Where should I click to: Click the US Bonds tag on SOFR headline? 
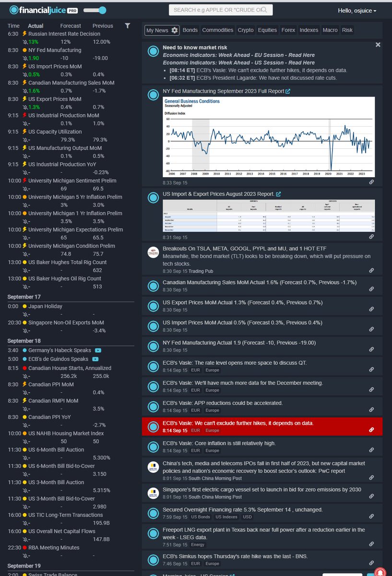[x=200, y=516]
